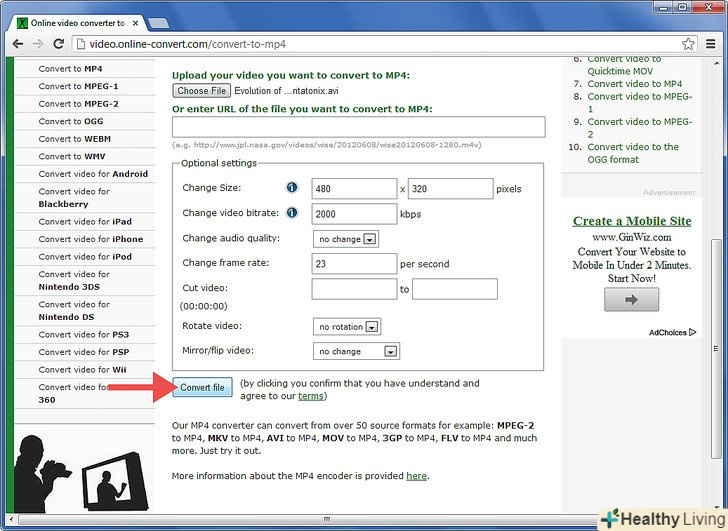The width and height of the screenshot is (728, 531).
Task: Select Convert video for iPod
Action: click(84, 257)
